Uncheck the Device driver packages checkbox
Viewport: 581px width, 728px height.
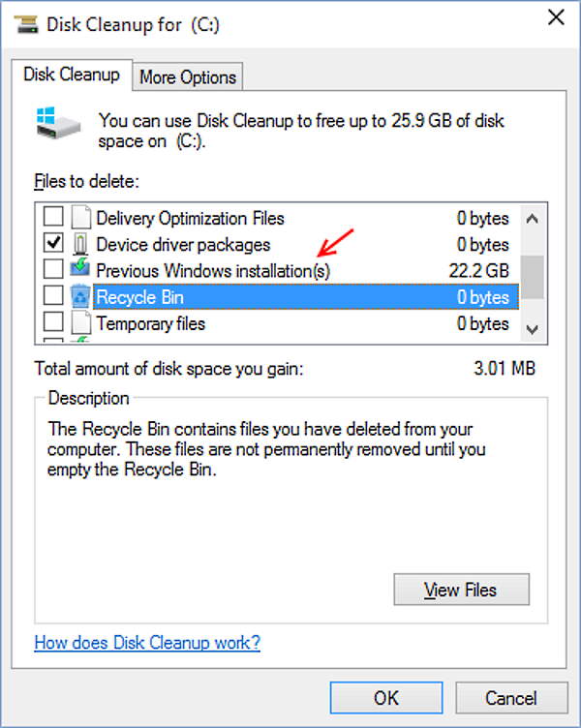[x=53, y=242]
